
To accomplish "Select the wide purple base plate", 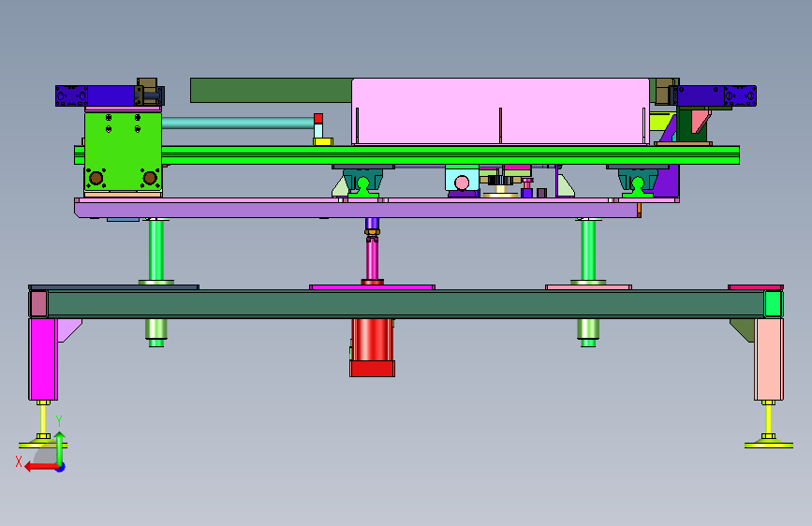I will point(358,210).
